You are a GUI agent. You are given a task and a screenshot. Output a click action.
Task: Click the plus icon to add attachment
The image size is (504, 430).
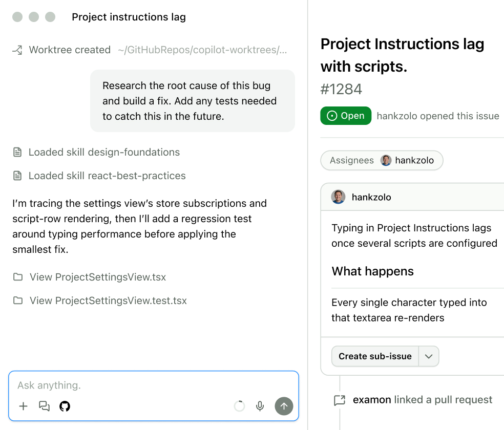(x=23, y=406)
